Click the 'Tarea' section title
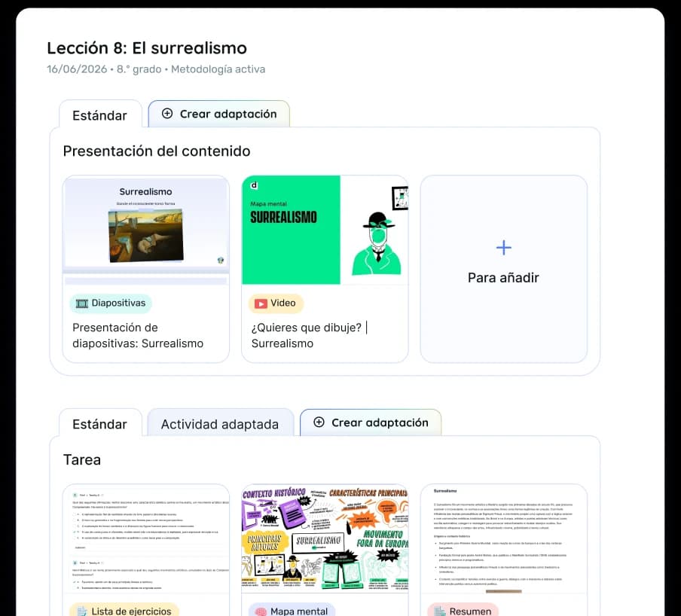Image resolution: width=681 pixels, height=616 pixels. coord(82,460)
